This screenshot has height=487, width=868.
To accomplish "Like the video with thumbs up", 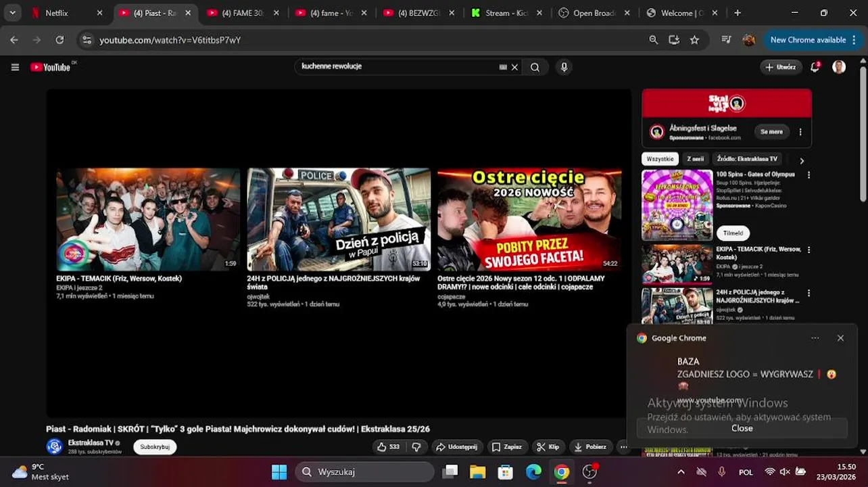I will coord(389,447).
